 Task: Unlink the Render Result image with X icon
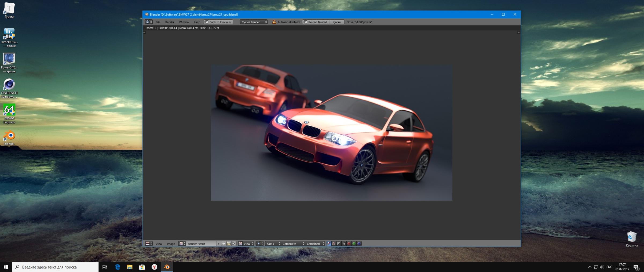coord(234,244)
